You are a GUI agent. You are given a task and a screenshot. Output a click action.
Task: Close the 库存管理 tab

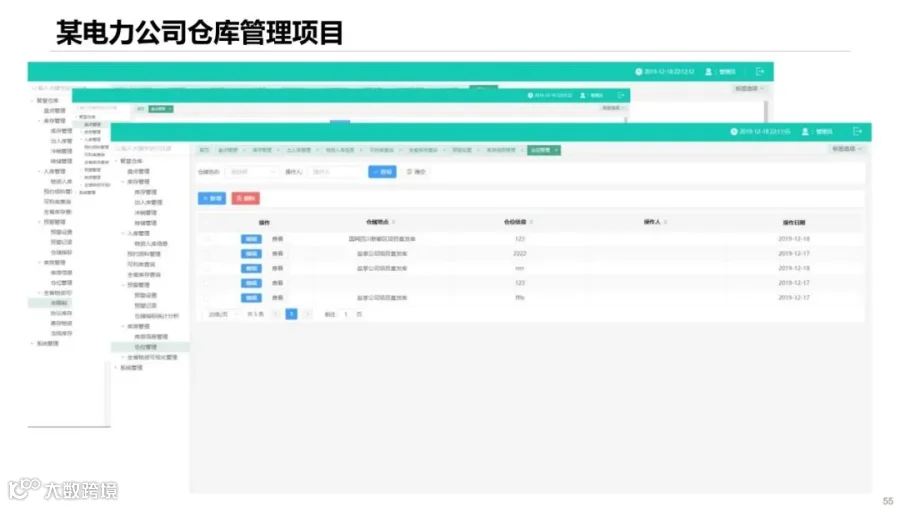tap(278, 150)
